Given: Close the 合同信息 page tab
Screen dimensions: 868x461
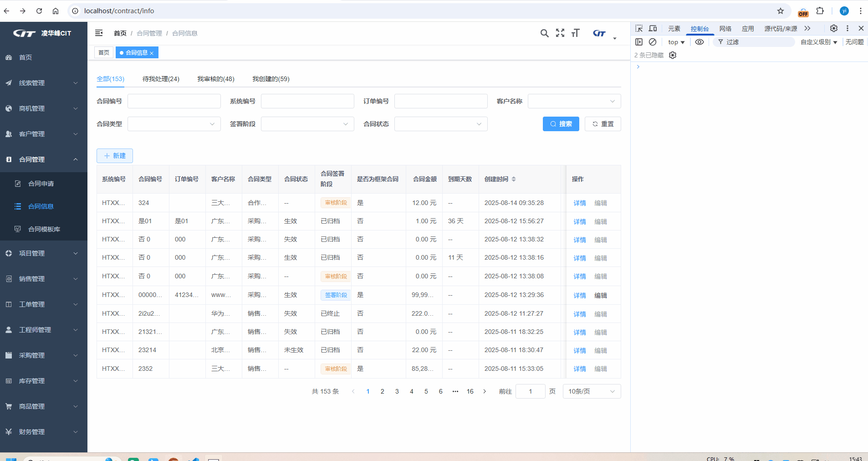Looking at the screenshot, I should point(152,53).
